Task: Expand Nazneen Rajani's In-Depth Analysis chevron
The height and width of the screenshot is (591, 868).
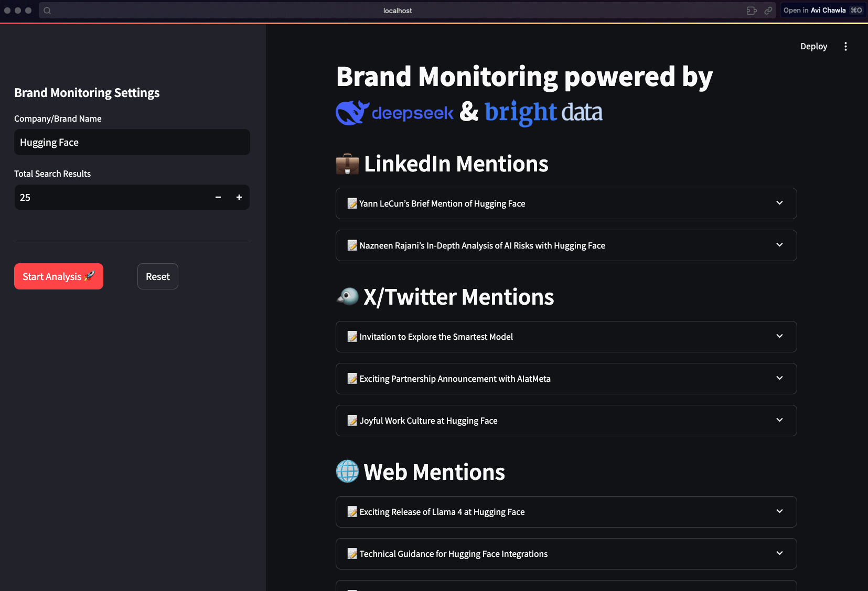Action: [x=779, y=245]
